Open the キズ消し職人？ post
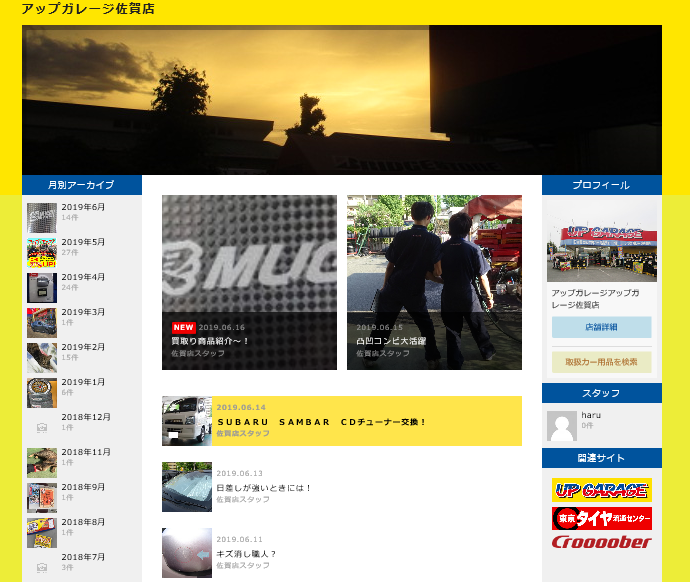Viewport: 690px width, 582px height. [x=246, y=554]
